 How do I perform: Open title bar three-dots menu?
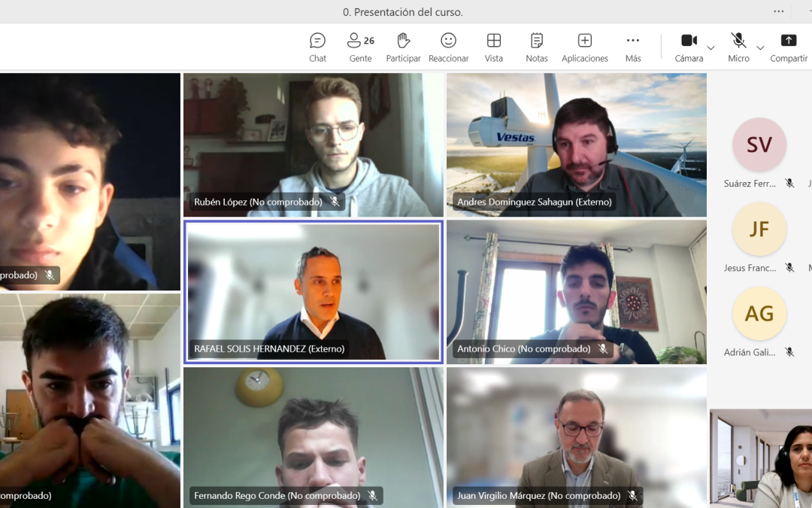779,11
